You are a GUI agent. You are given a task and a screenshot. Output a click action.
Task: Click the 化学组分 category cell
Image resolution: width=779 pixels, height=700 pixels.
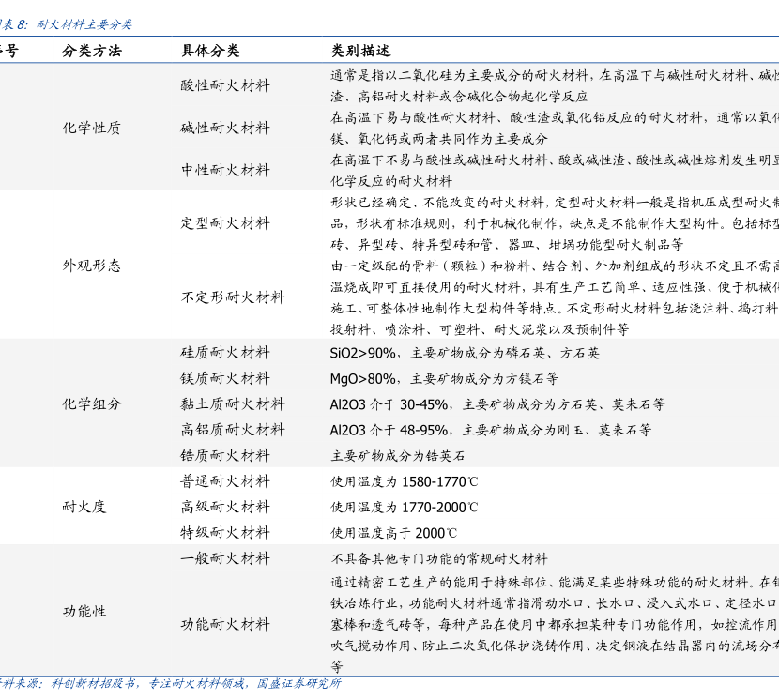(92, 404)
